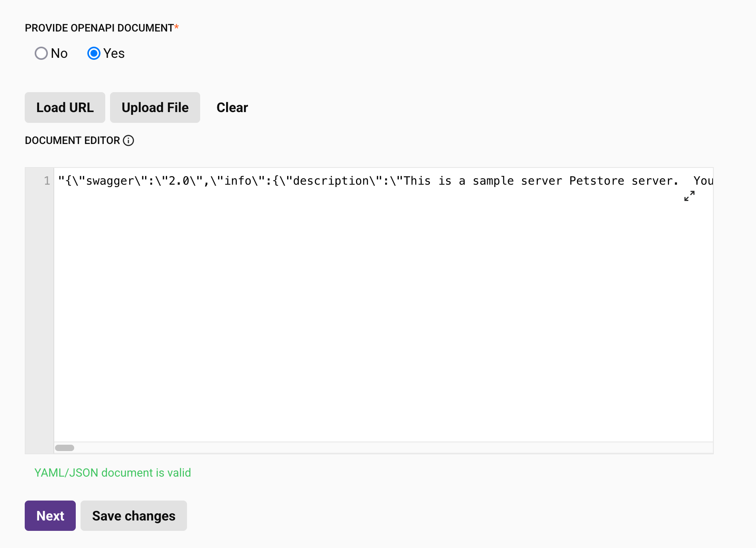Click the Next button
The width and height of the screenshot is (756, 548).
coord(50,515)
